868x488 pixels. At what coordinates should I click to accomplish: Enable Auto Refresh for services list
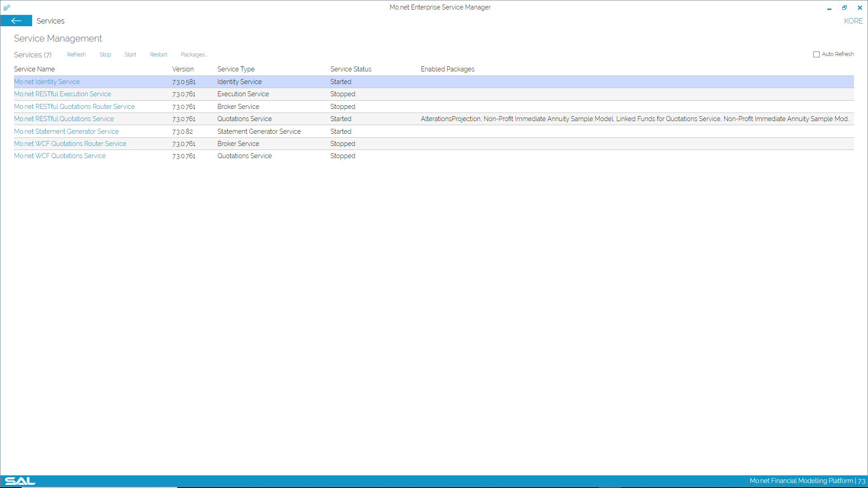816,54
